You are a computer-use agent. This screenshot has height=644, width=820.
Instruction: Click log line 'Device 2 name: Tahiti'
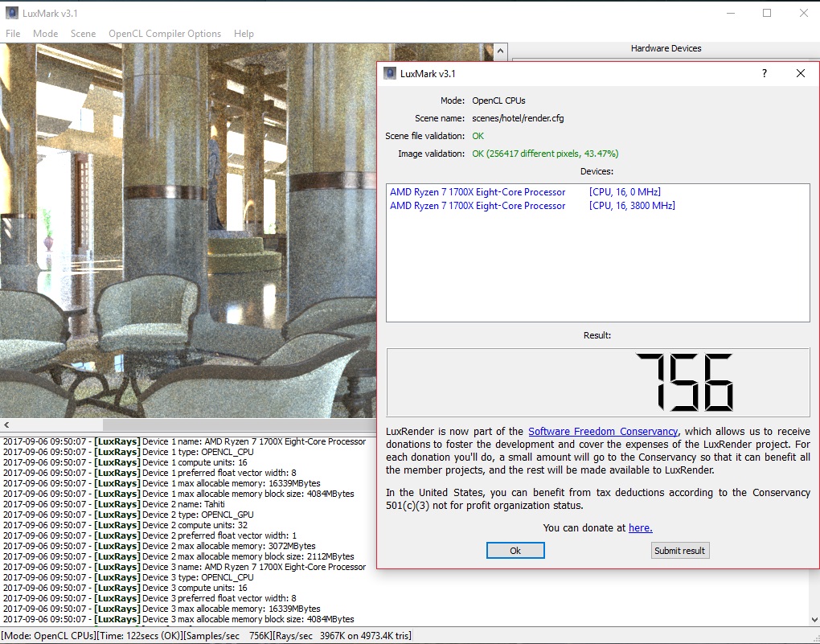114,504
